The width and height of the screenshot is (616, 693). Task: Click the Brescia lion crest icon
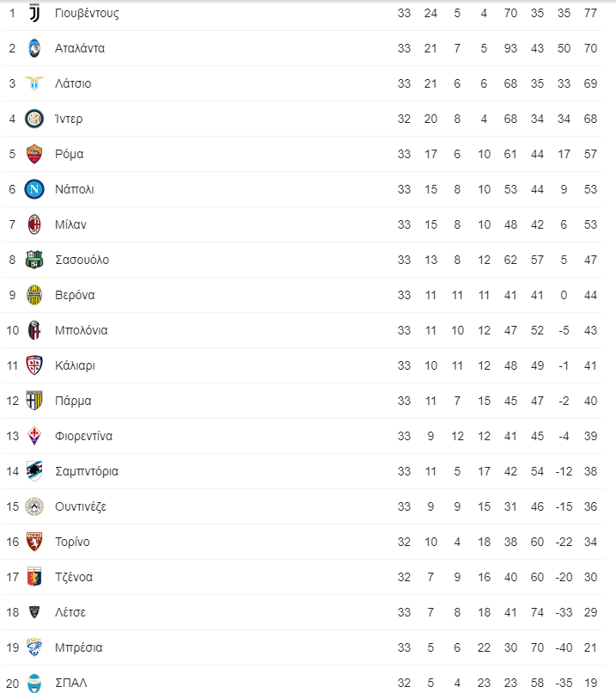click(x=34, y=647)
